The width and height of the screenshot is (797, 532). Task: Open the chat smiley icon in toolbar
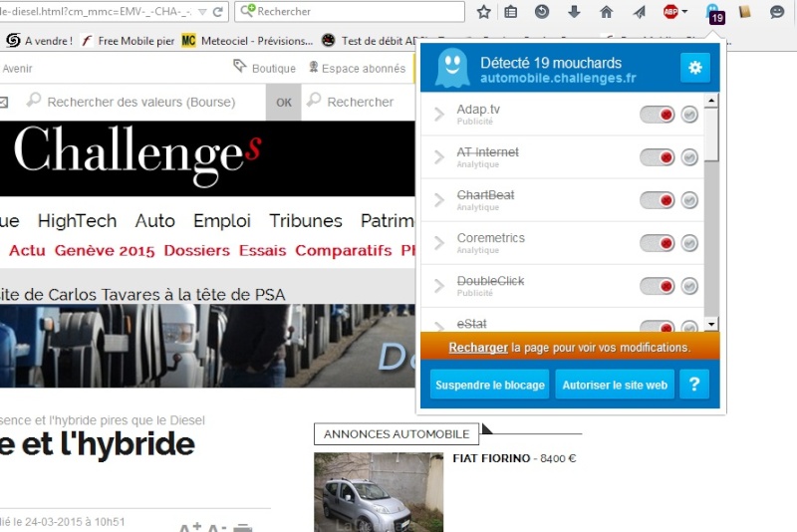777,12
